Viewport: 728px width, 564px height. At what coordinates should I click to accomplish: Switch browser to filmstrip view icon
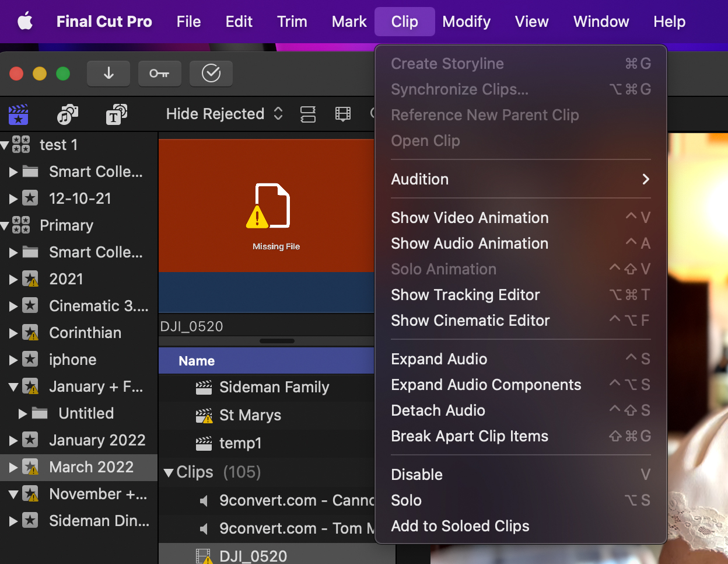pyautogui.click(x=308, y=114)
